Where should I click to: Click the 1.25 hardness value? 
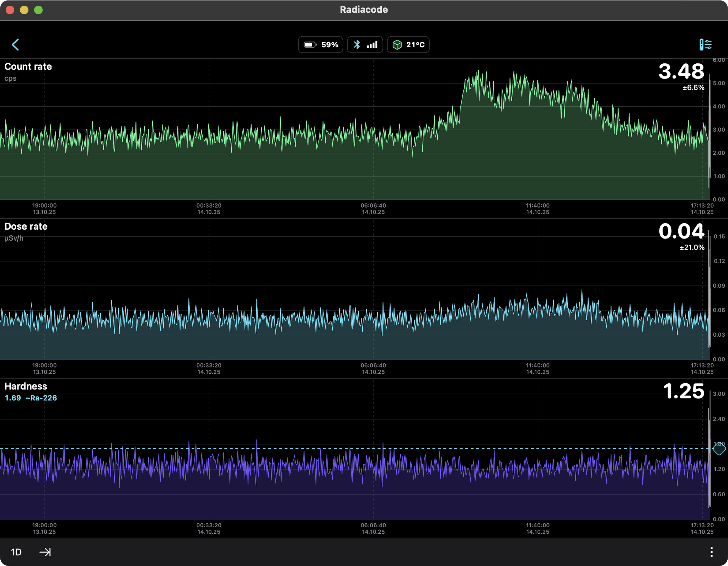pyautogui.click(x=683, y=391)
